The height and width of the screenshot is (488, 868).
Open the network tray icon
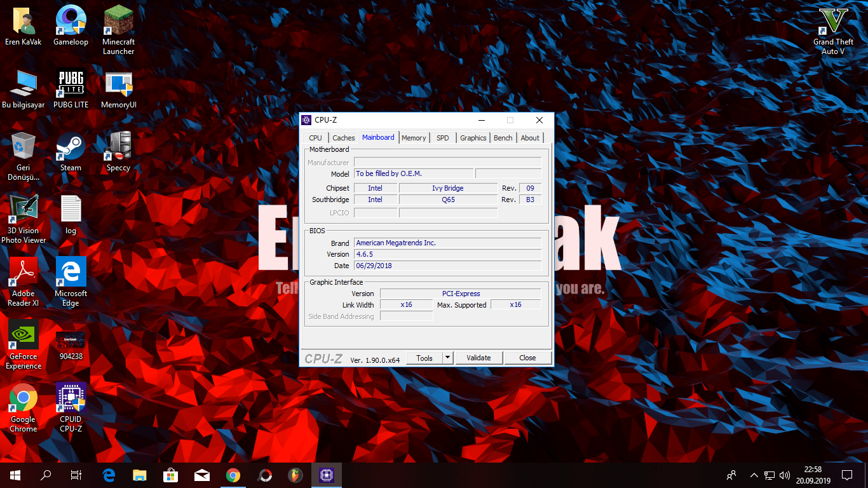click(770, 475)
